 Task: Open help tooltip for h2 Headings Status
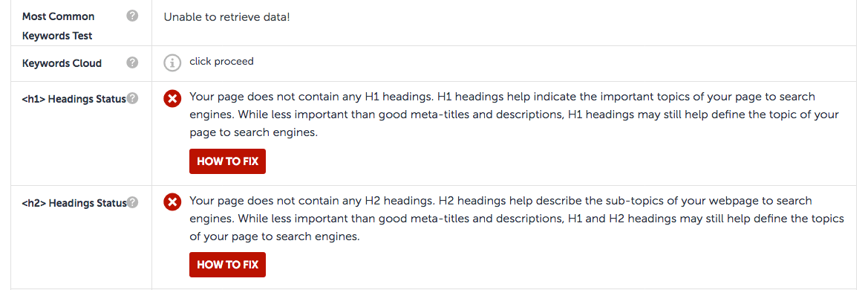coord(132,202)
